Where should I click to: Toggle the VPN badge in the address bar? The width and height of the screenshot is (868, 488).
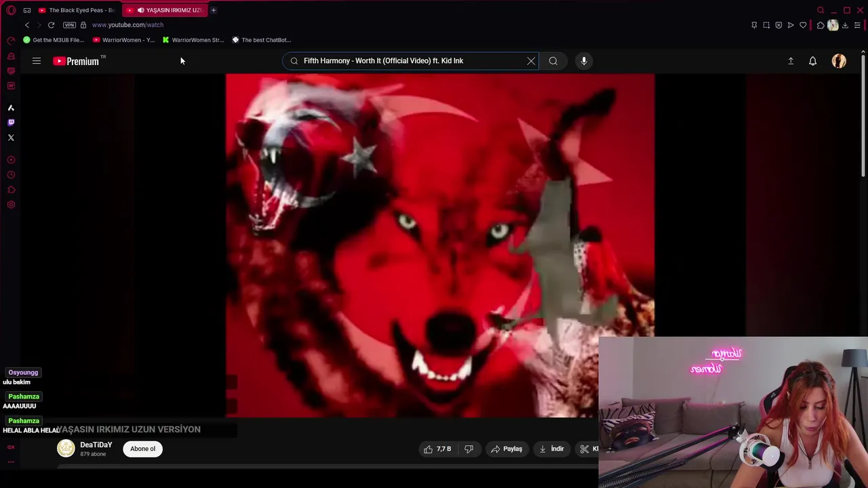point(69,25)
